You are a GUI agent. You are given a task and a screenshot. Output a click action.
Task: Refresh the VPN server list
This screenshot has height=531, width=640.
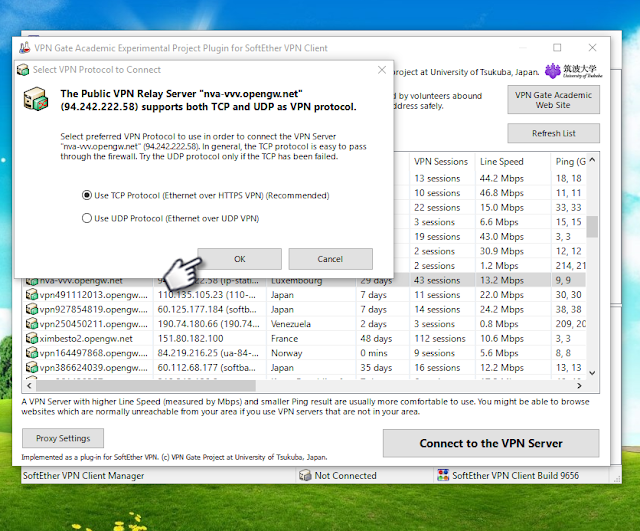tap(553, 133)
